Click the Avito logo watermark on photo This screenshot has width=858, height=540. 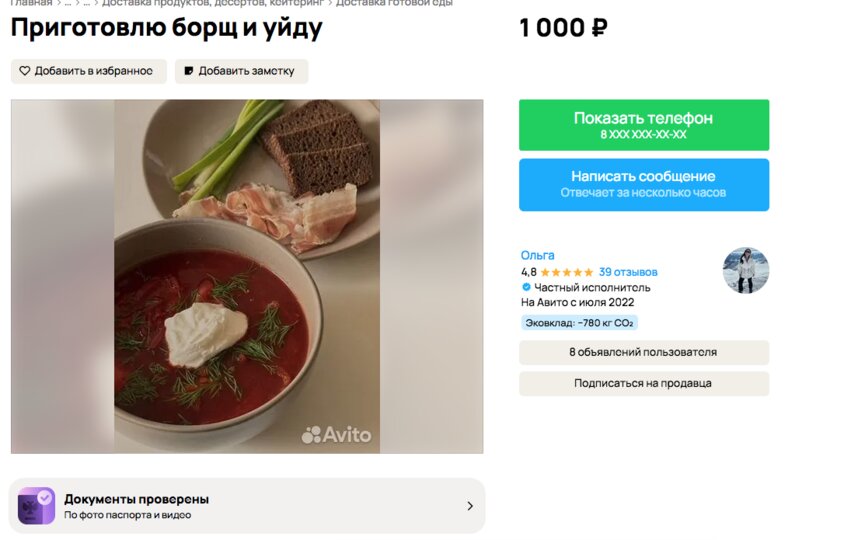click(x=337, y=435)
